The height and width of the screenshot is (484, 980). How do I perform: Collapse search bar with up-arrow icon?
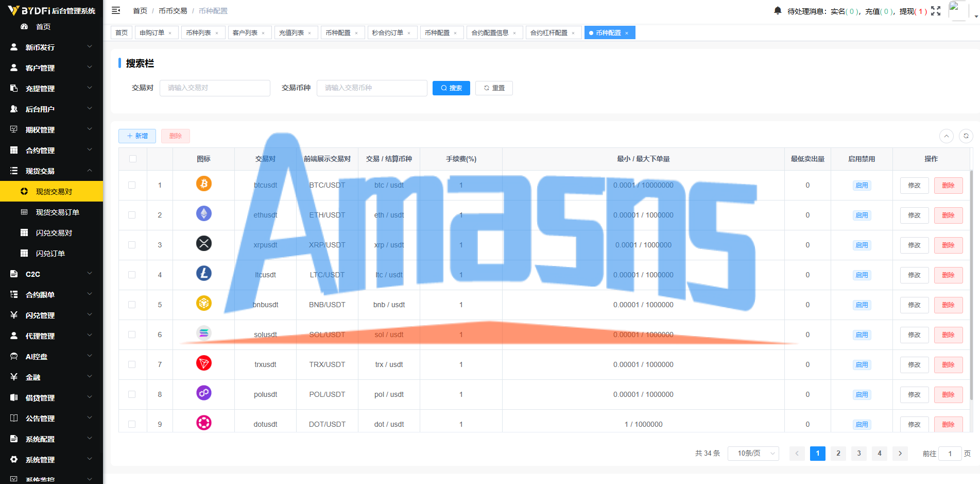coord(947,136)
